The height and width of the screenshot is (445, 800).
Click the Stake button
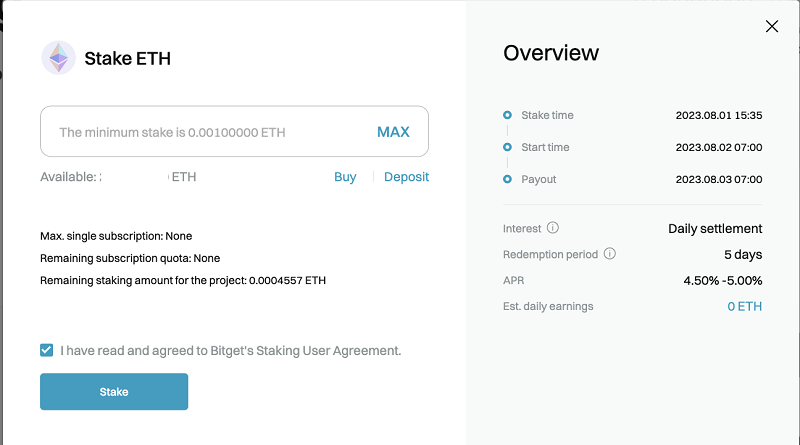pos(114,391)
